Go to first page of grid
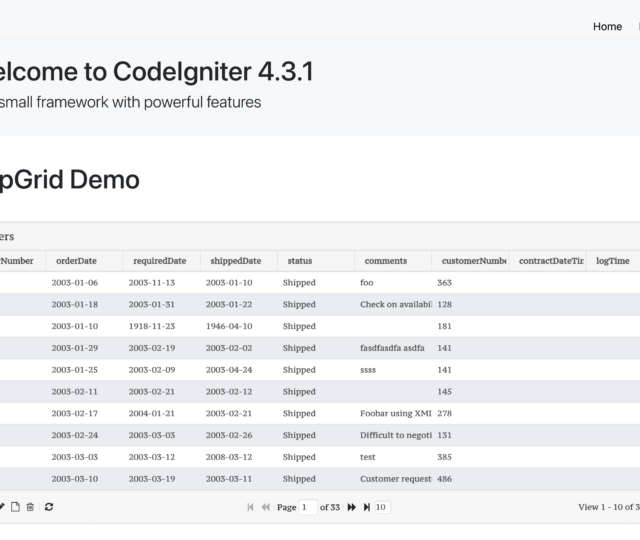 pyautogui.click(x=251, y=507)
